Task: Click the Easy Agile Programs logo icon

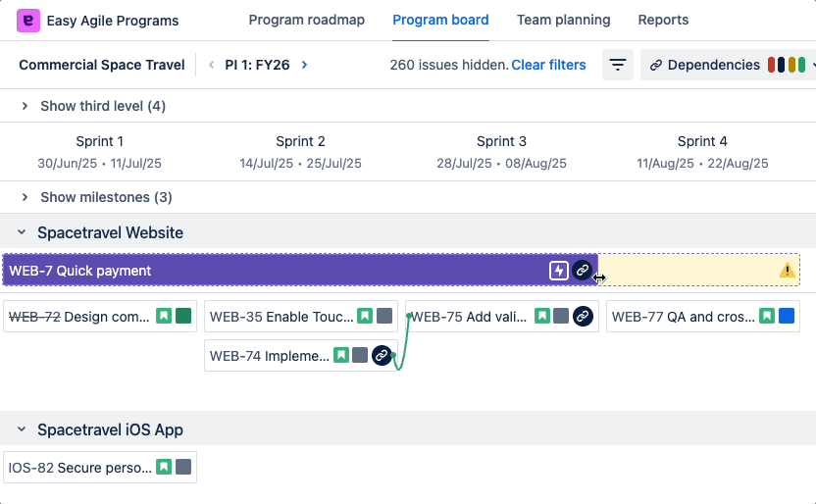Action: (28, 21)
